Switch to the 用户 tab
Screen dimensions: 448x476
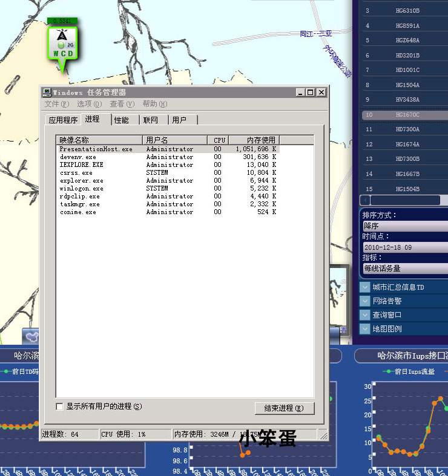(183, 120)
